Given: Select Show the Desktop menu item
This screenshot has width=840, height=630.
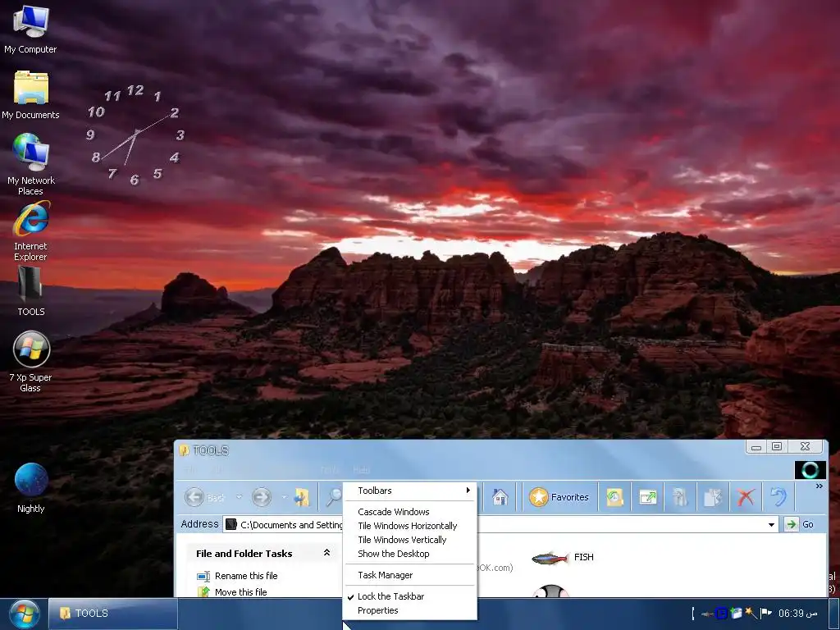Looking at the screenshot, I should click(x=410, y=554).
